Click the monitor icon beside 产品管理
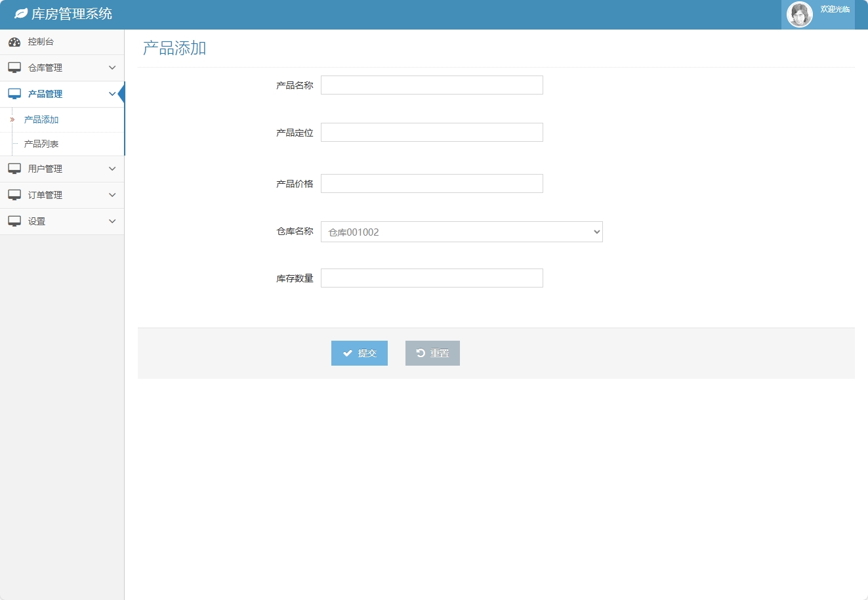This screenshot has width=868, height=600. coord(14,93)
